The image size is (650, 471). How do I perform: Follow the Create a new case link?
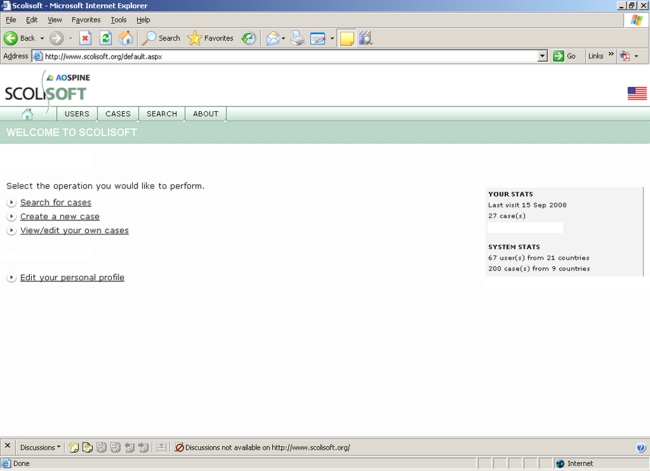(60, 216)
